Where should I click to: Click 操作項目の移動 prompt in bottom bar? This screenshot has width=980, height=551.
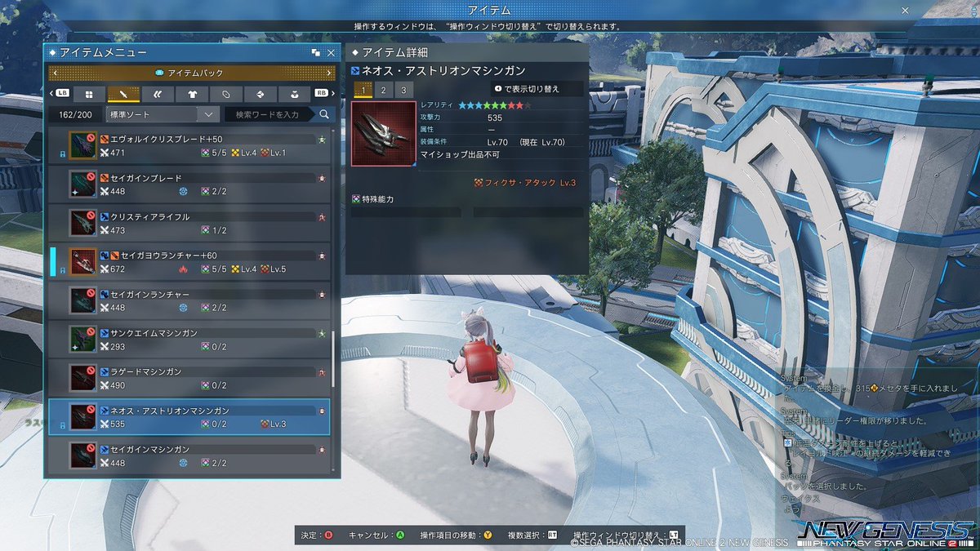(456, 535)
